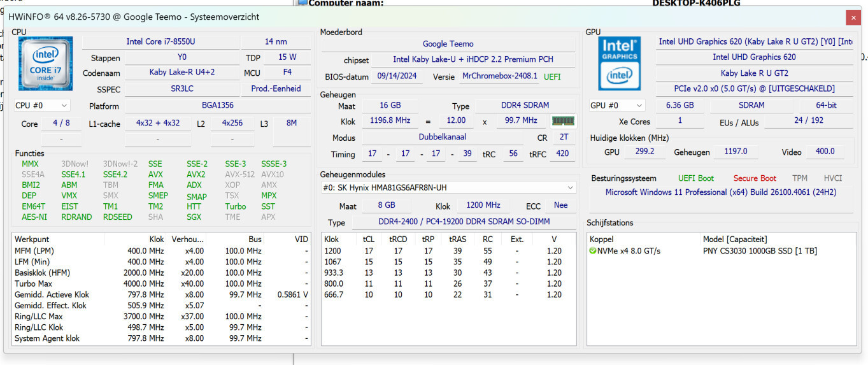Click the 14 nm process field
The image size is (868, 365).
click(x=276, y=41)
